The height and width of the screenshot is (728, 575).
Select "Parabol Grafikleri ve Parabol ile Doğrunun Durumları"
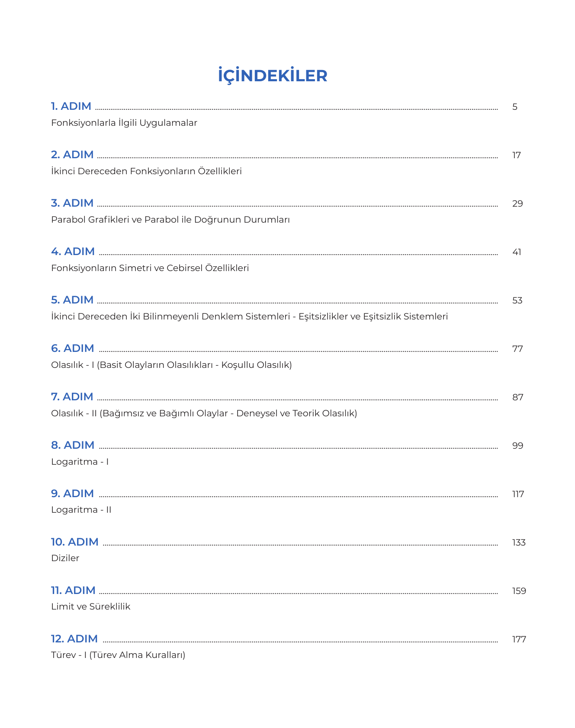point(170,220)
